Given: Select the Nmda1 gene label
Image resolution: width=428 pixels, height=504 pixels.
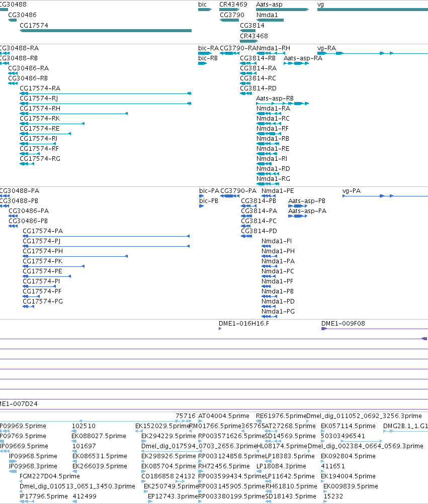Looking at the screenshot, I should [x=267, y=15].
